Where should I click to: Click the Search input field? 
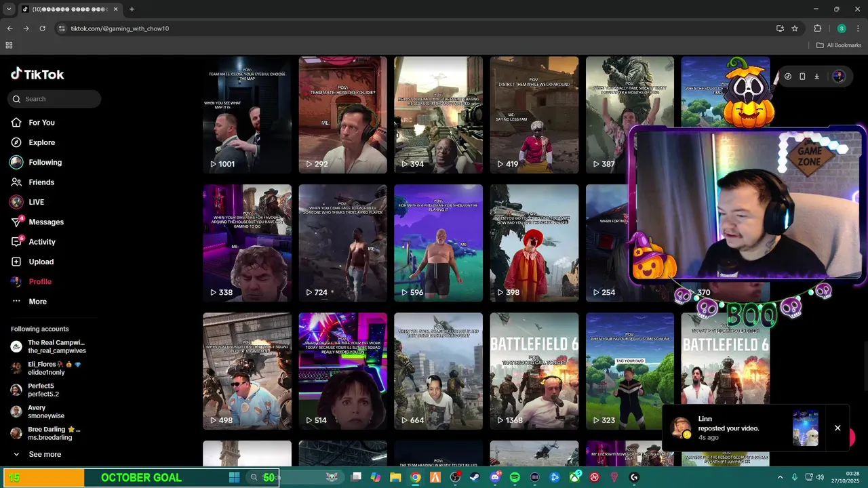(54, 99)
